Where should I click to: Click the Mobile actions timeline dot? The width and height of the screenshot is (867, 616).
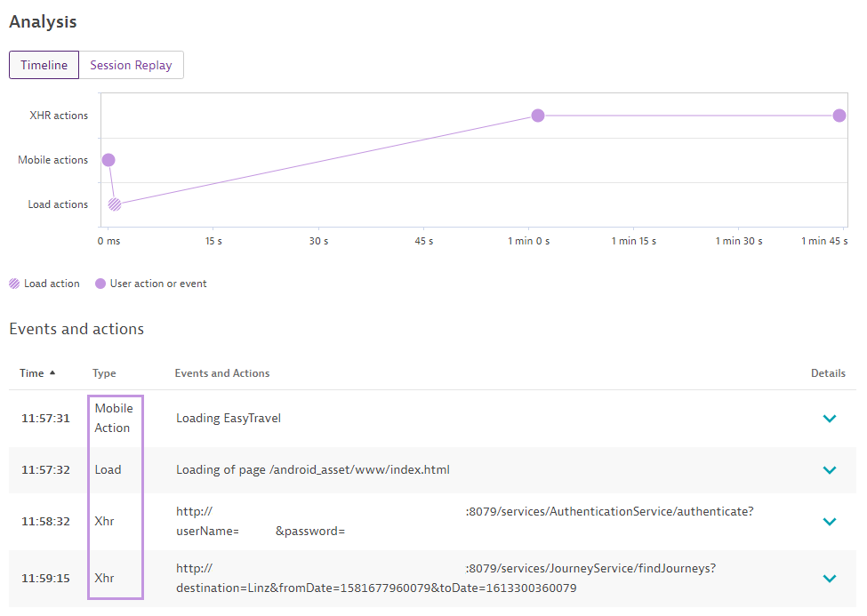108,160
